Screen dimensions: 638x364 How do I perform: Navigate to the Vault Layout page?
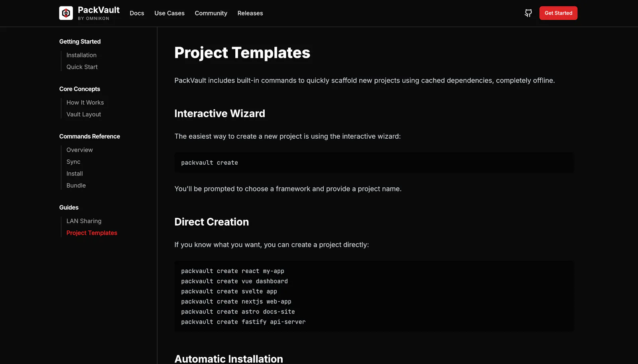coord(84,114)
